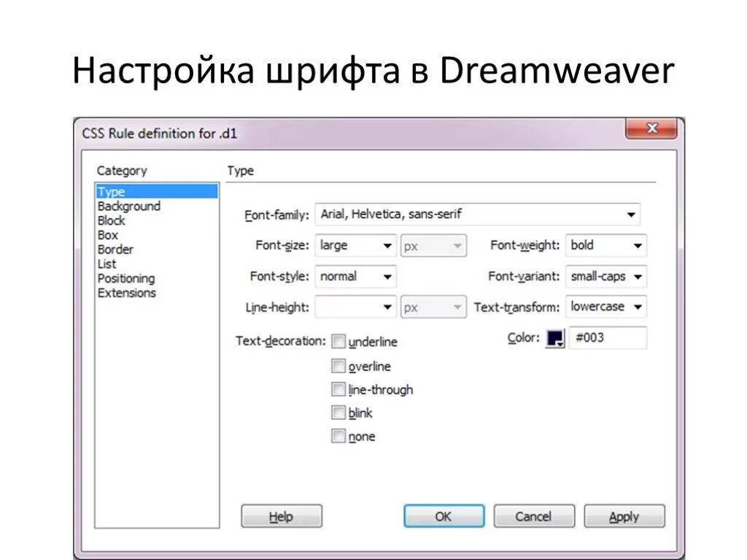The width and height of the screenshot is (747, 560).
Task: Select Type in the Category list
Action: 157,192
